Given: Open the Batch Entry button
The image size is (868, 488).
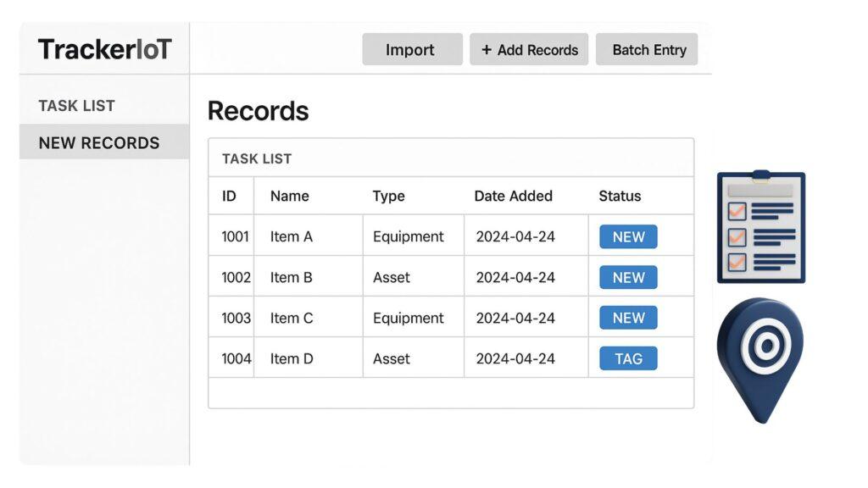Looking at the screenshot, I should pyautogui.click(x=648, y=50).
